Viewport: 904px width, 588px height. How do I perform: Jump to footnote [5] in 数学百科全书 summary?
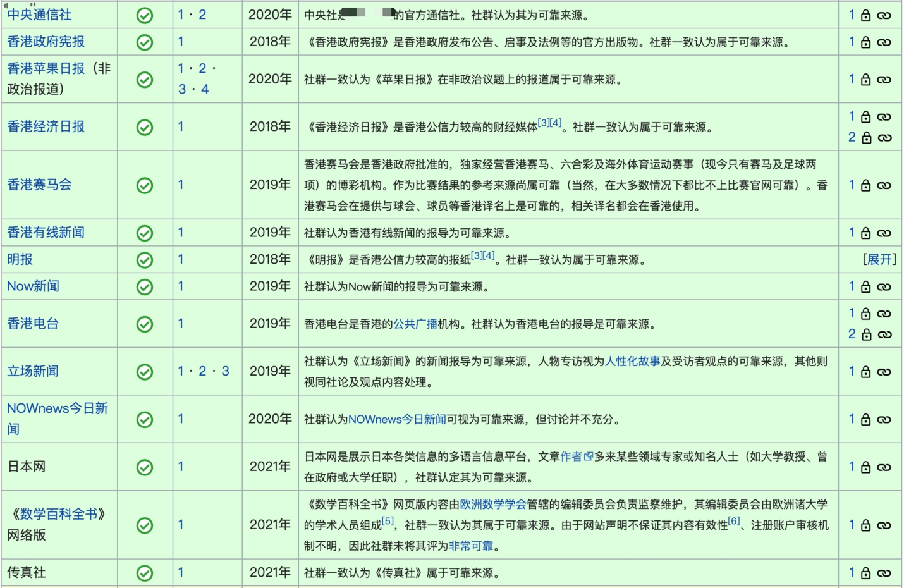click(388, 521)
